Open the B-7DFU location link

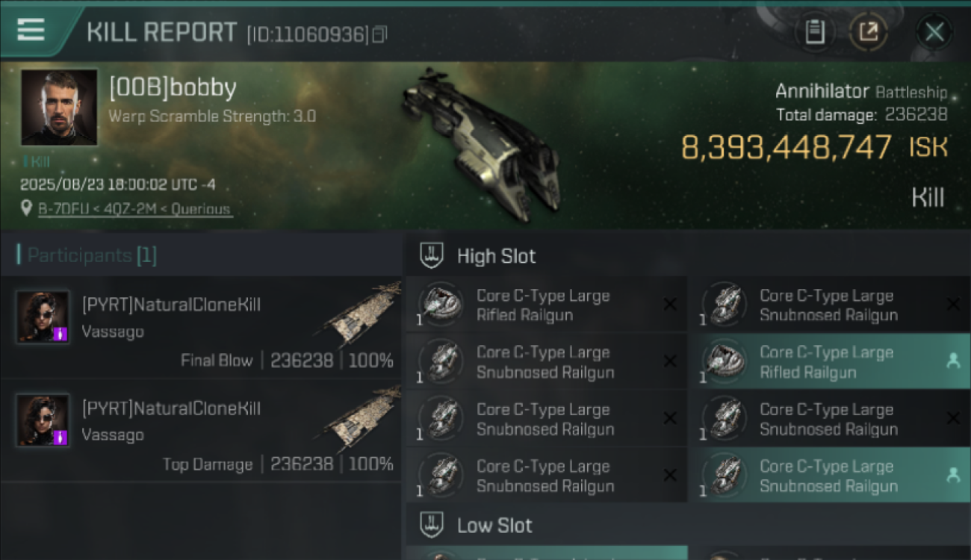pyautogui.click(x=135, y=209)
